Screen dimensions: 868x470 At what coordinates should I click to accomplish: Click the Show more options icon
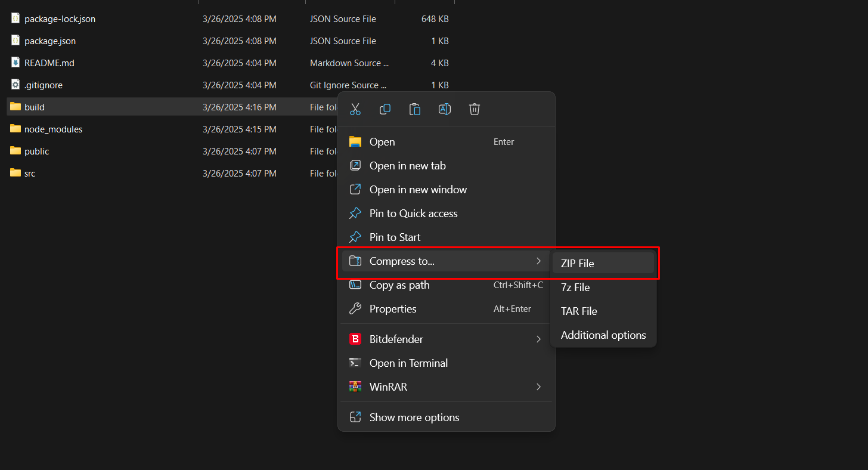click(x=355, y=417)
